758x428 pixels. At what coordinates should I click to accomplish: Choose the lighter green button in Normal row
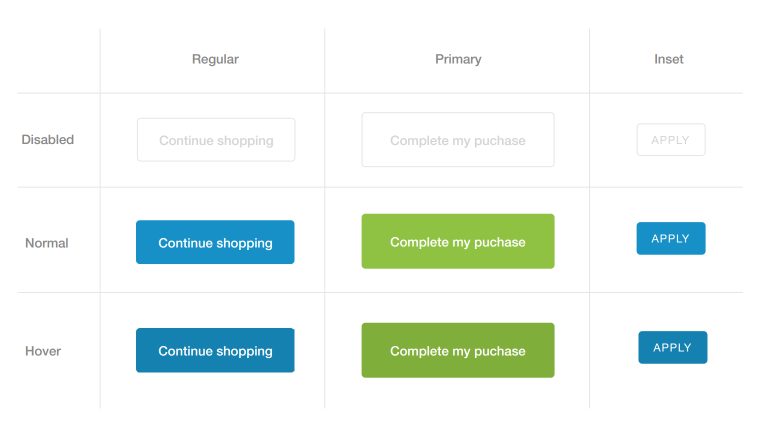[x=458, y=241]
